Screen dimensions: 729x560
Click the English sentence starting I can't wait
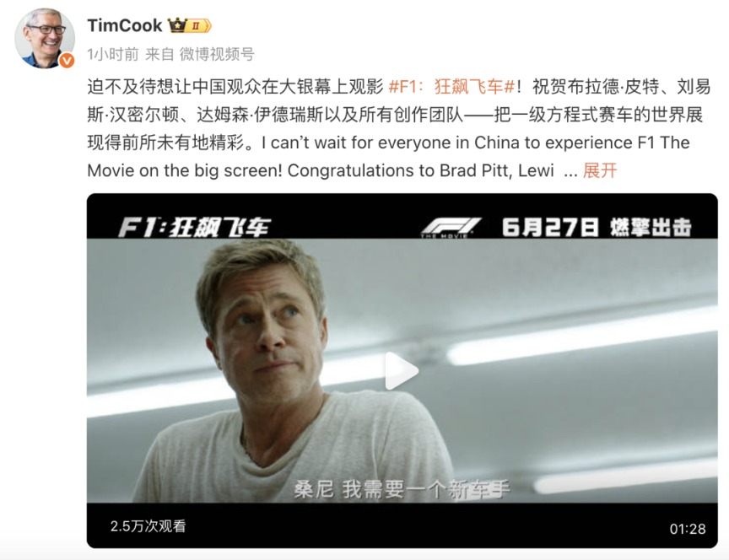coord(388,157)
